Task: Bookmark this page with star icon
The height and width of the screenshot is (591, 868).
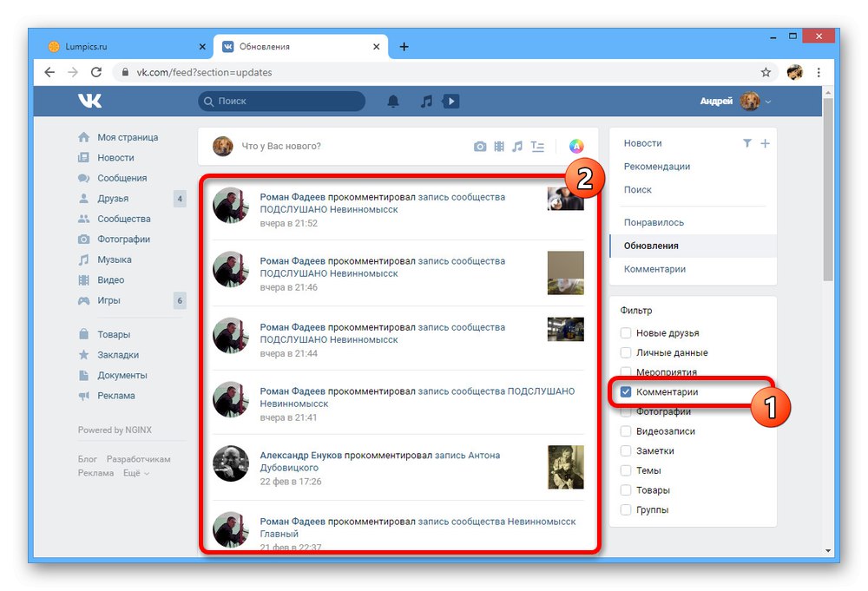Action: point(766,72)
